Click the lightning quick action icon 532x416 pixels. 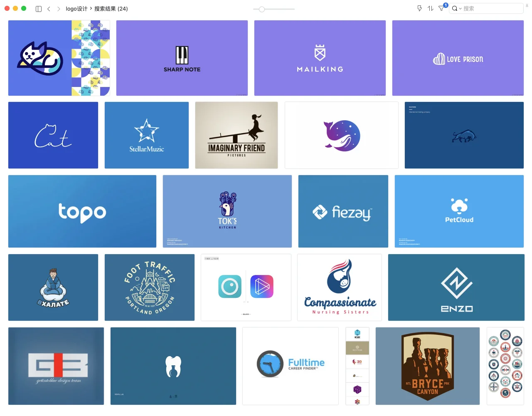click(x=419, y=8)
